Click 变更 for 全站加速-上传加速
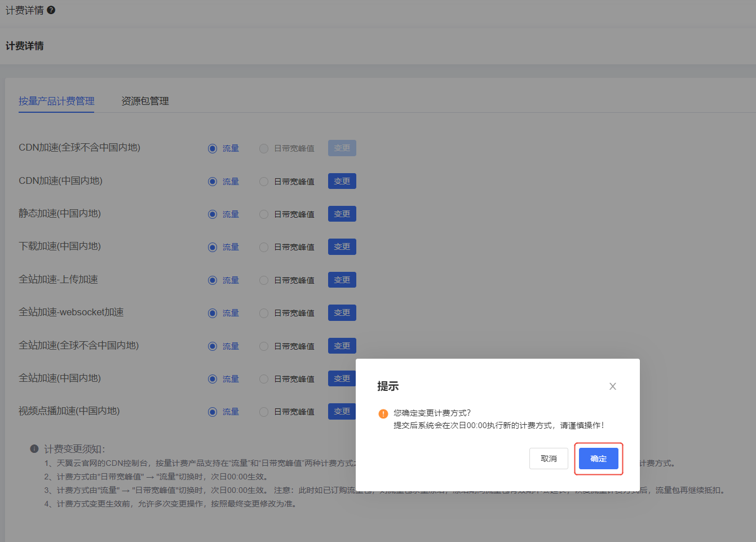Image resolution: width=756 pixels, height=542 pixels. 342,280
